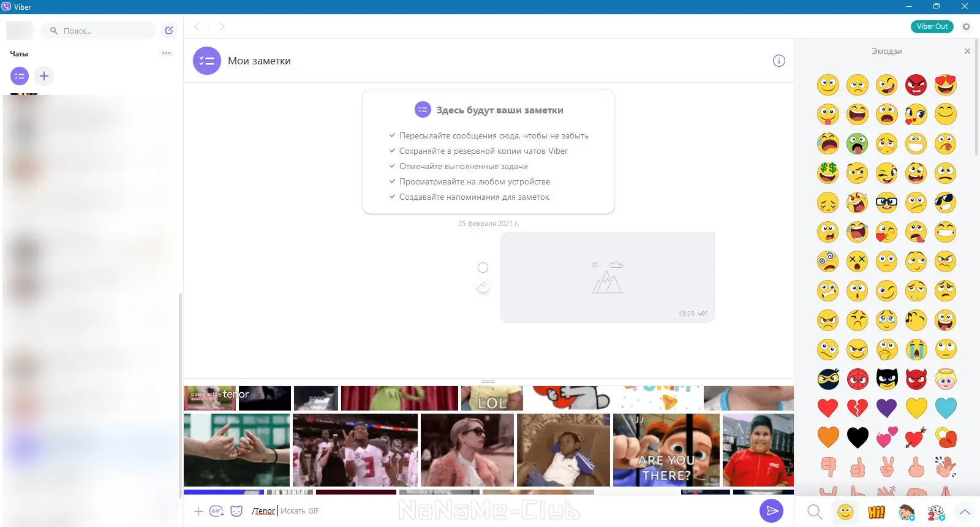Insert the red heart emoji

point(828,408)
